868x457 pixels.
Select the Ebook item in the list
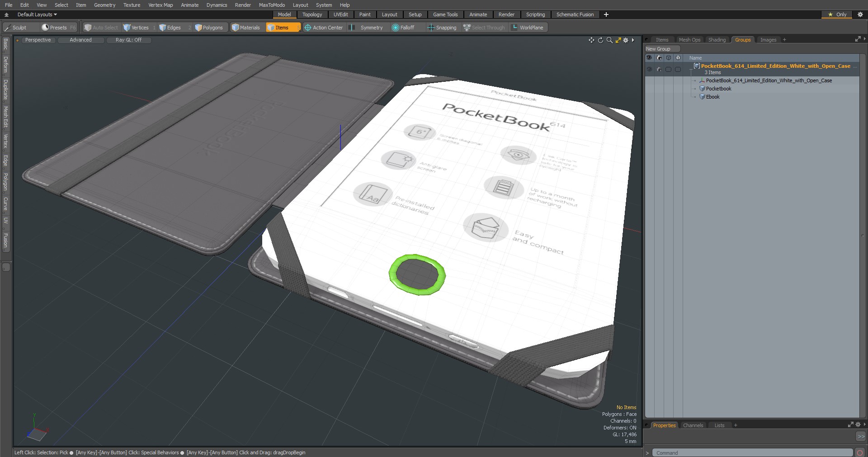[x=712, y=97]
